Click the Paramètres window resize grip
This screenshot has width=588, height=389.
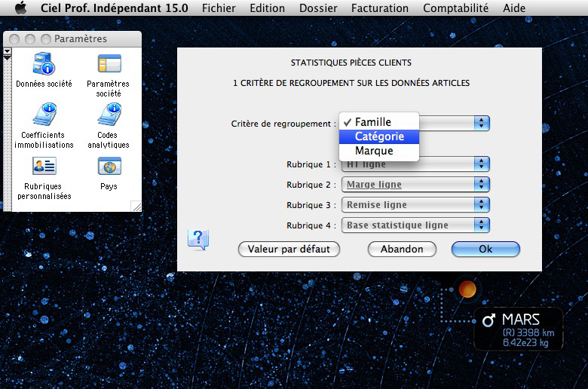pyautogui.click(x=136, y=206)
